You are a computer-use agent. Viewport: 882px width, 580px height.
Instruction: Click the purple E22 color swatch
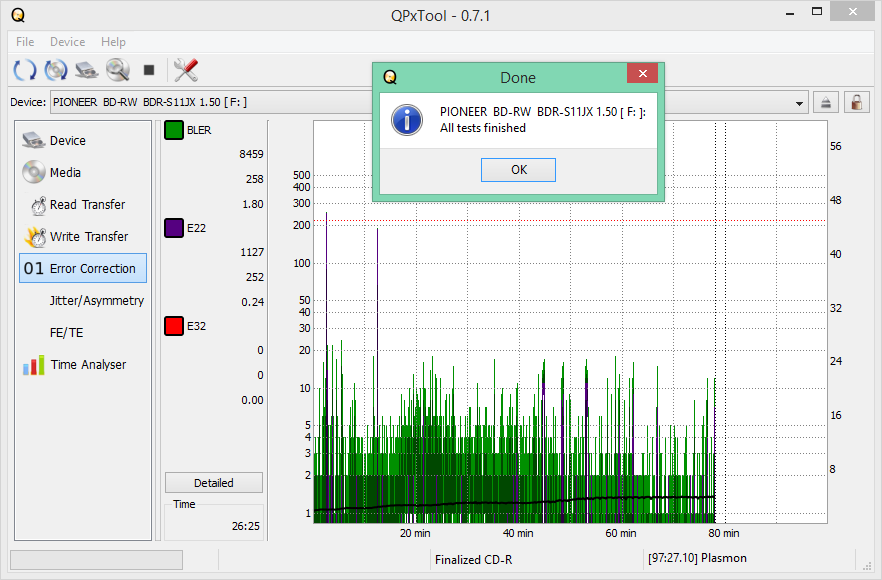(174, 228)
